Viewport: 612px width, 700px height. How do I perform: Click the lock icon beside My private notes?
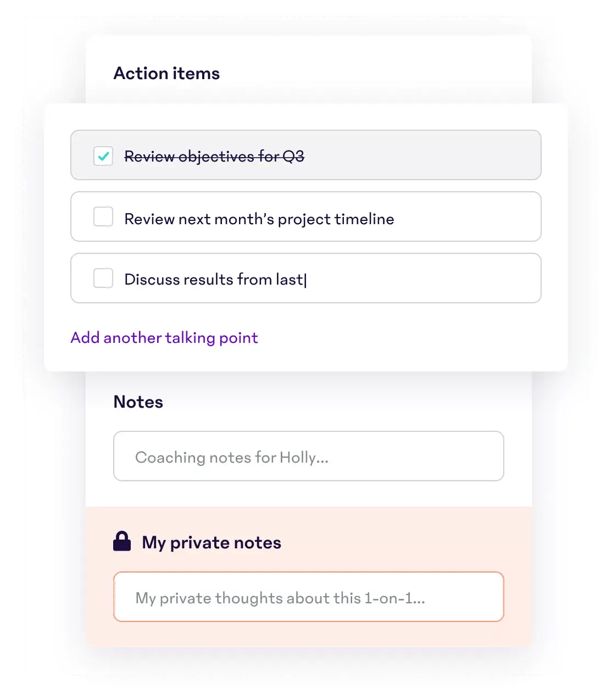(122, 541)
